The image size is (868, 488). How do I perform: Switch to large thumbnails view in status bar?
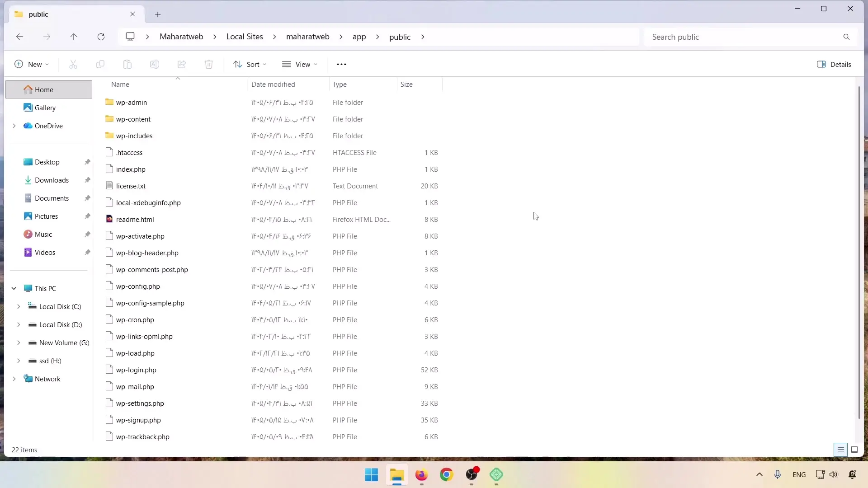(x=854, y=450)
